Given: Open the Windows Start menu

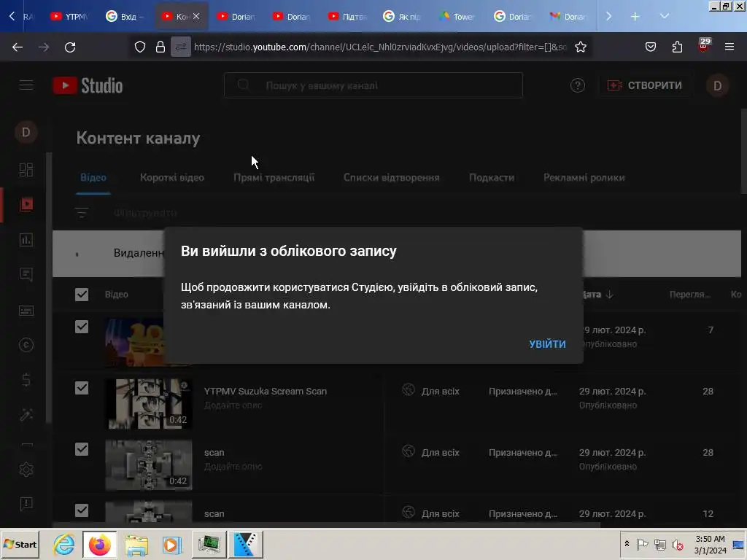Looking at the screenshot, I should (x=20, y=544).
